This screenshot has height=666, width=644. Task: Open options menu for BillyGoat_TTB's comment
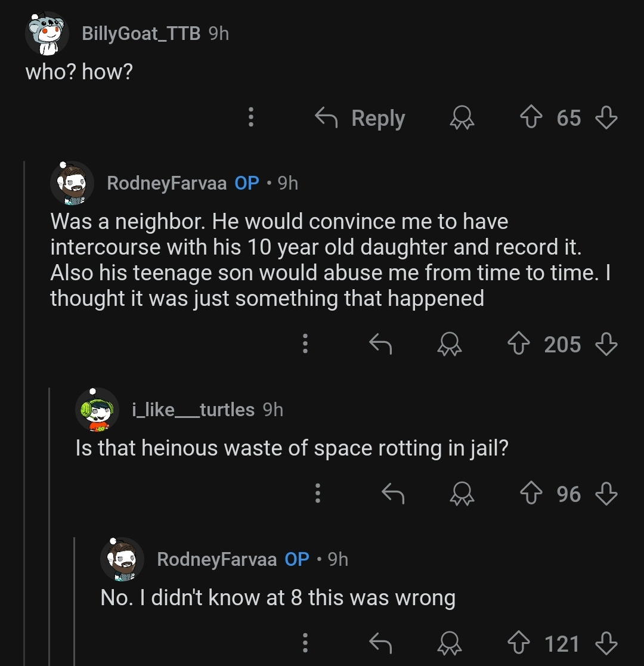(x=251, y=118)
